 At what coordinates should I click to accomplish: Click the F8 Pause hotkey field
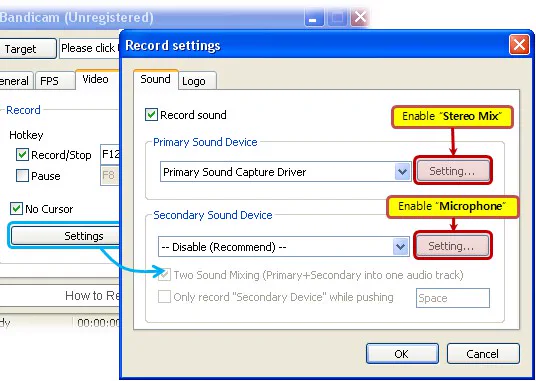(x=110, y=176)
